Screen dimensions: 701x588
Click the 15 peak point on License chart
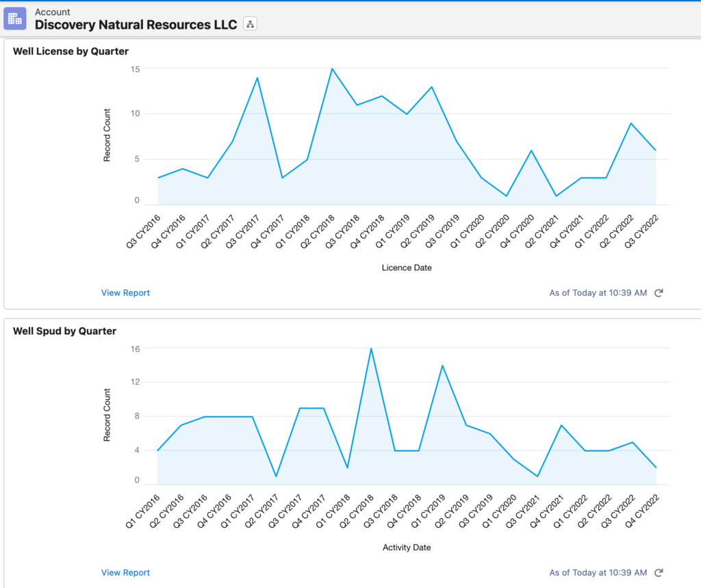coord(332,69)
